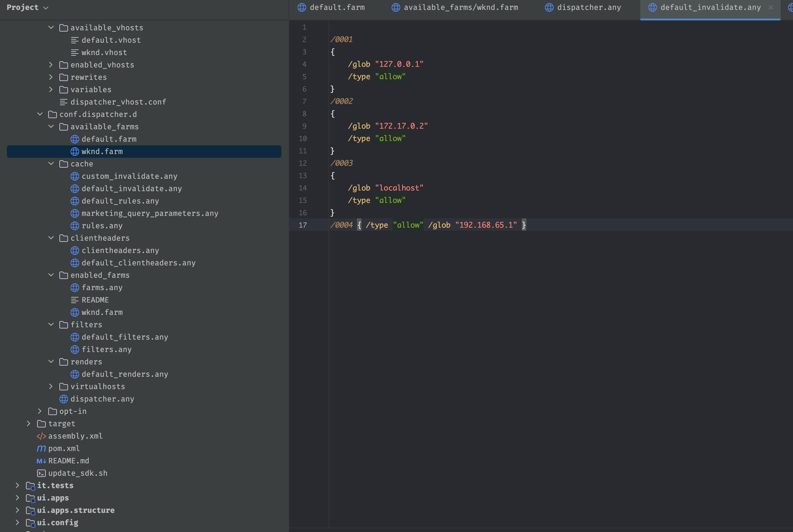This screenshot has height=532, width=793.
Task: Switch to the available_farms/wknd.farm tab
Action: click(460, 7)
